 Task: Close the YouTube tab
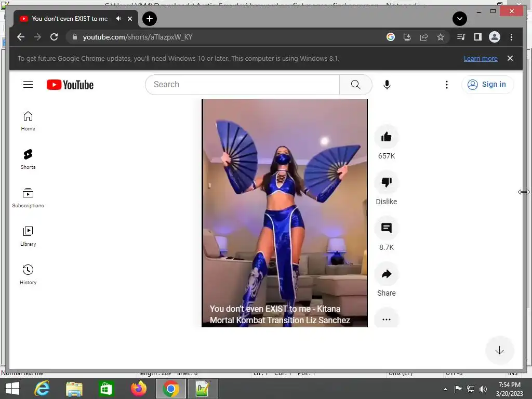tap(130, 19)
